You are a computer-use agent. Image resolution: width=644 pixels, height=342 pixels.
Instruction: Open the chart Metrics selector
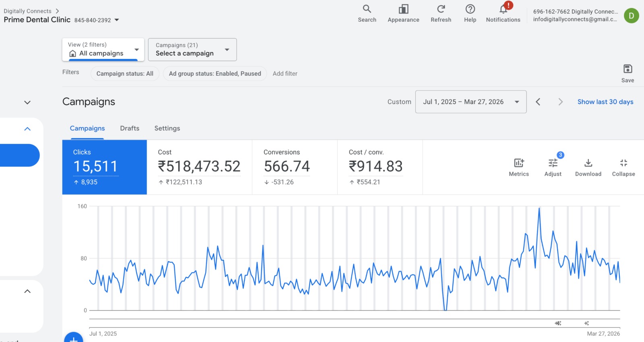[x=519, y=167]
